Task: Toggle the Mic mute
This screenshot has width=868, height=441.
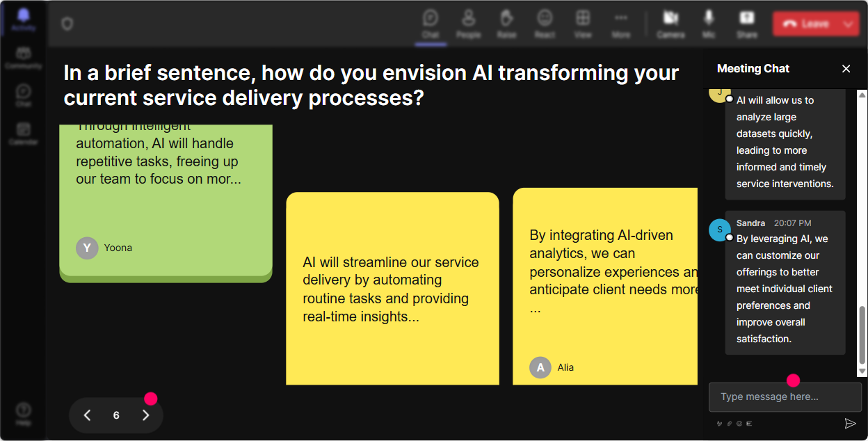Action: click(709, 24)
